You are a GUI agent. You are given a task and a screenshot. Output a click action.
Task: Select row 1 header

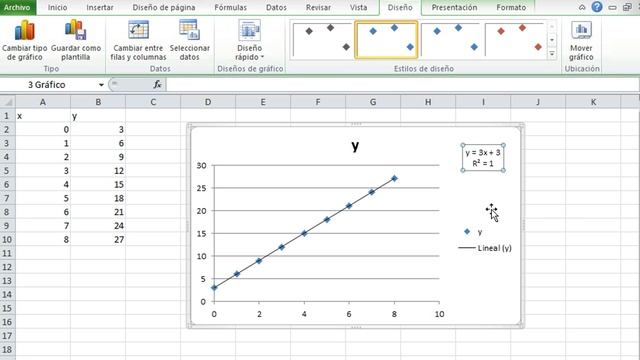[7, 116]
